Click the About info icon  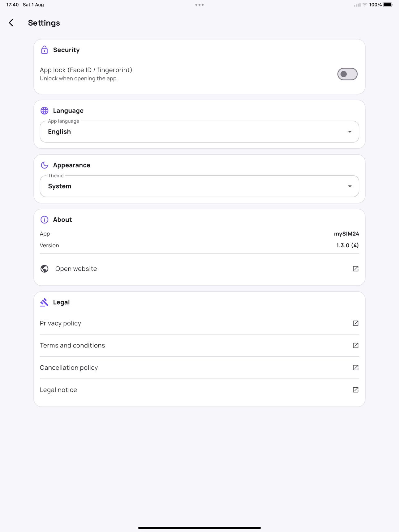[x=44, y=219]
